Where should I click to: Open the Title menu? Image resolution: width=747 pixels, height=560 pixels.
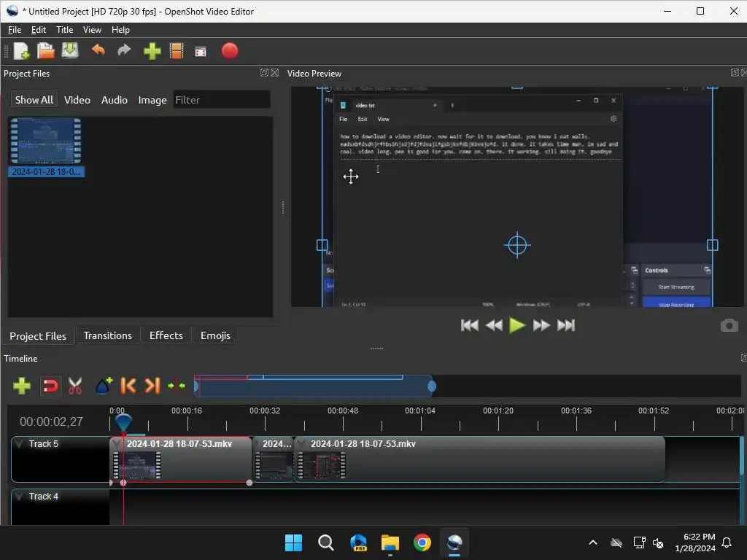(64, 29)
